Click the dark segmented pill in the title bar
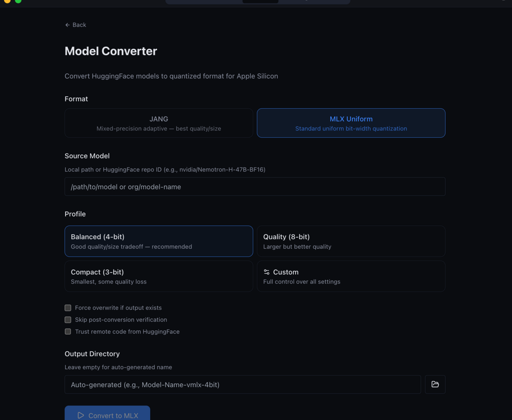Image resolution: width=512 pixels, height=420 pixels. point(260,2)
